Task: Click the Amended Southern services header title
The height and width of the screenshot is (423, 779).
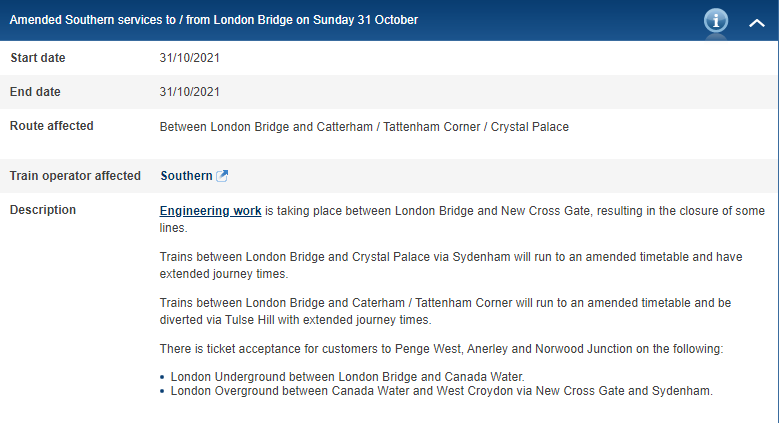Action: coord(214,20)
